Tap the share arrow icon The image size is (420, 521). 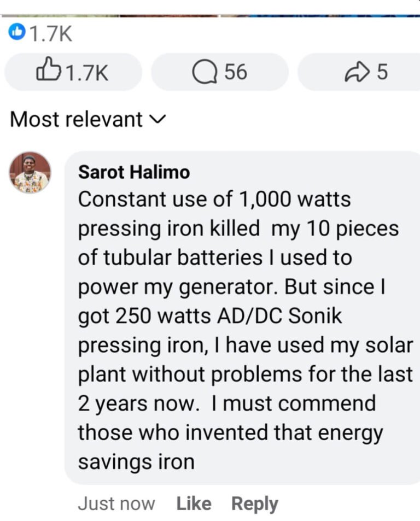pyautogui.click(x=357, y=72)
